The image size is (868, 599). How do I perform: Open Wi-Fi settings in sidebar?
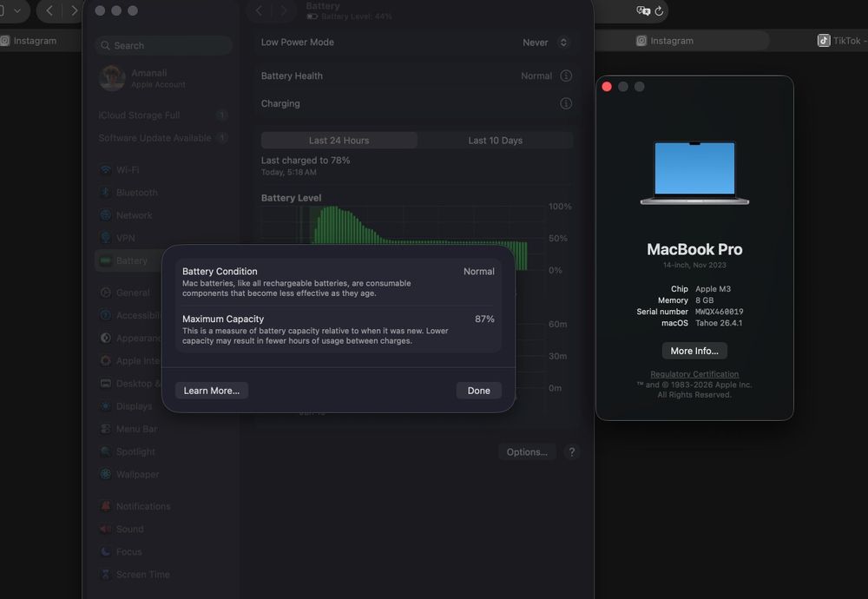164,170
